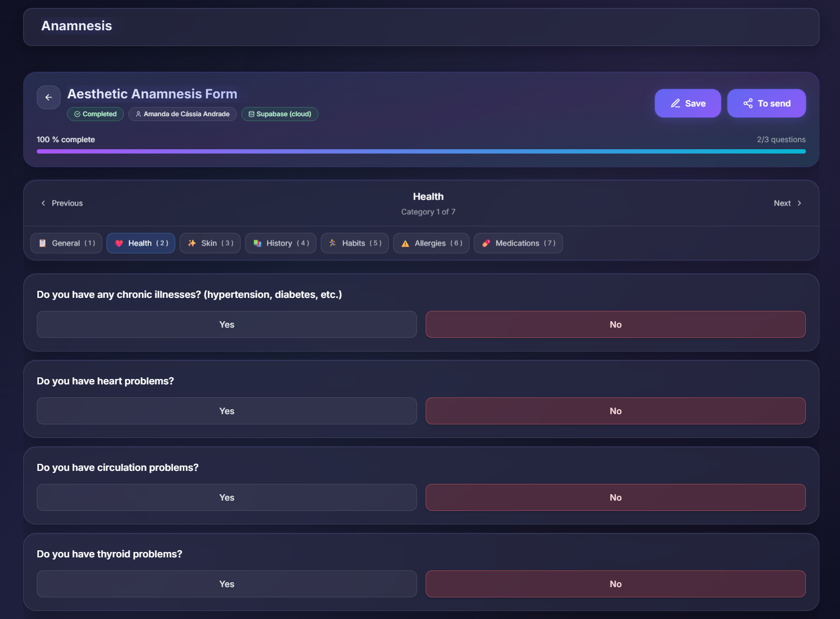The height and width of the screenshot is (619, 840).
Task: Click the sparkle icon in Skin tab
Action: tap(192, 243)
